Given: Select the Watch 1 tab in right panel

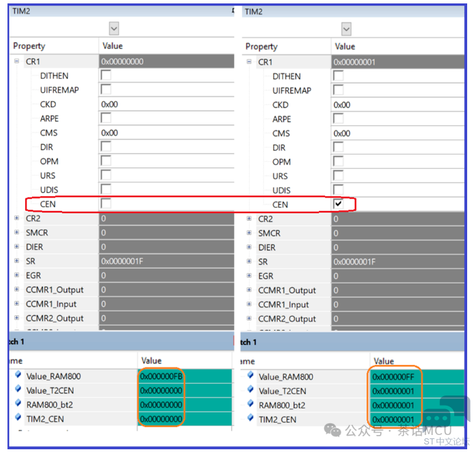Looking at the screenshot, I should tap(246, 342).
